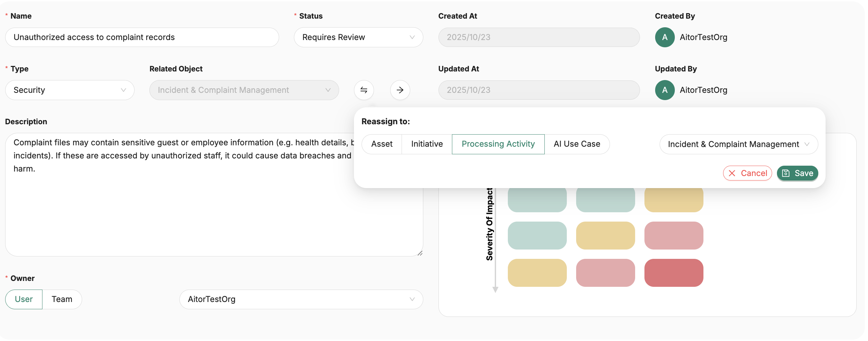Click the Name input field
The width and height of the screenshot is (868, 341).
pos(142,37)
